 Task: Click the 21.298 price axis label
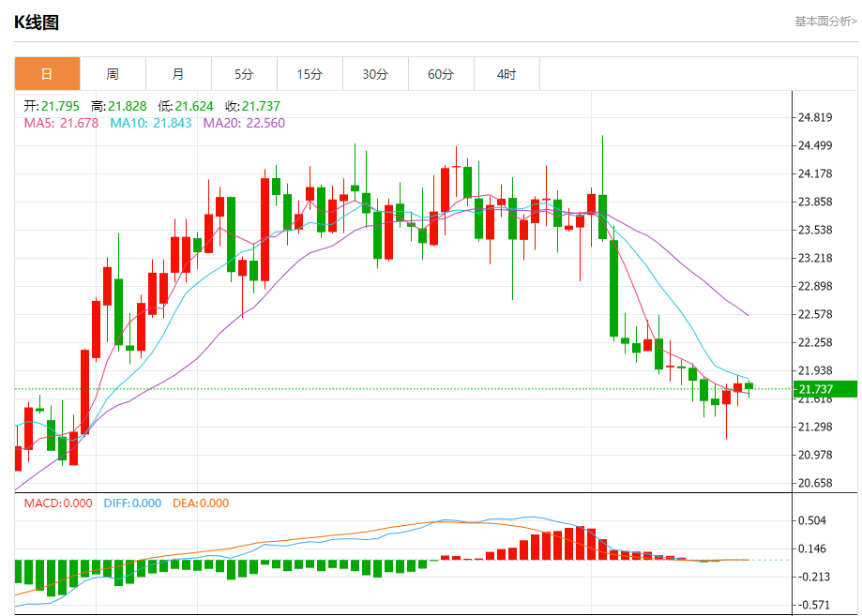point(815,427)
